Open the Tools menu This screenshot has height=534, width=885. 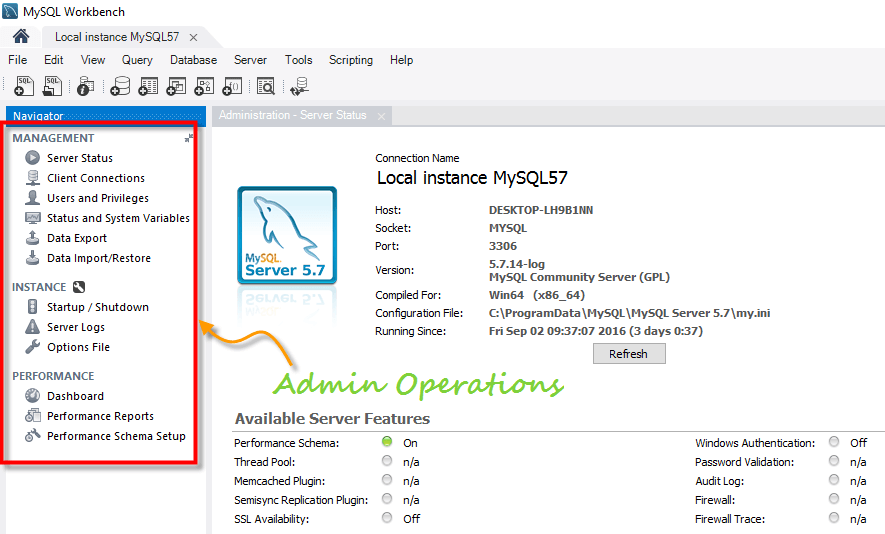(x=298, y=60)
